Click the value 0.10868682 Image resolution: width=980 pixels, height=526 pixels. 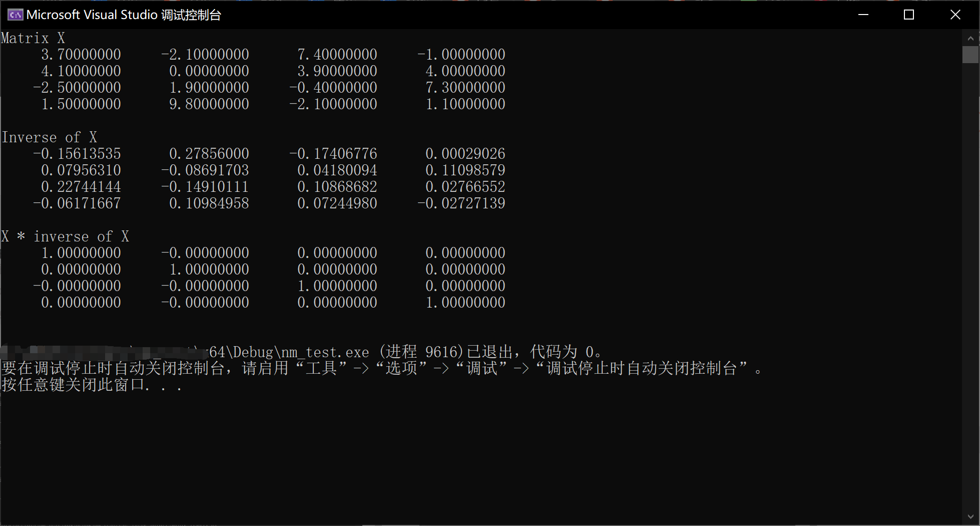(x=337, y=187)
